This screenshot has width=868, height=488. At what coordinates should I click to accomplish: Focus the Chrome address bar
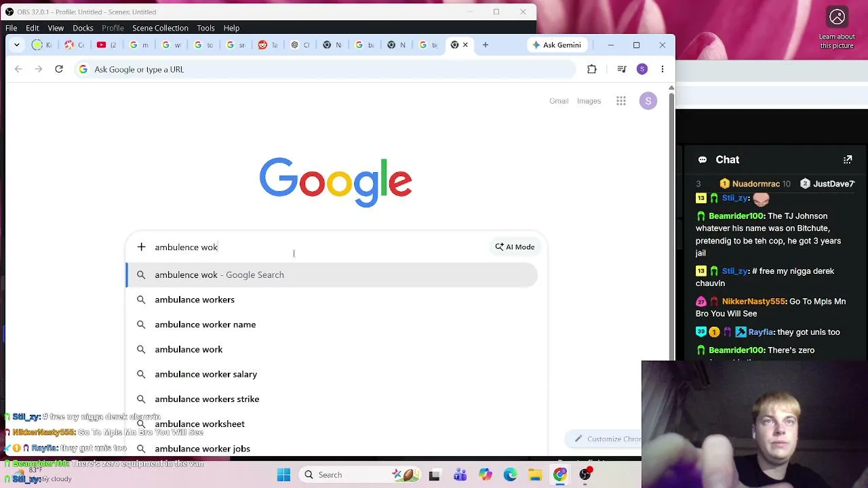tap(325, 69)
